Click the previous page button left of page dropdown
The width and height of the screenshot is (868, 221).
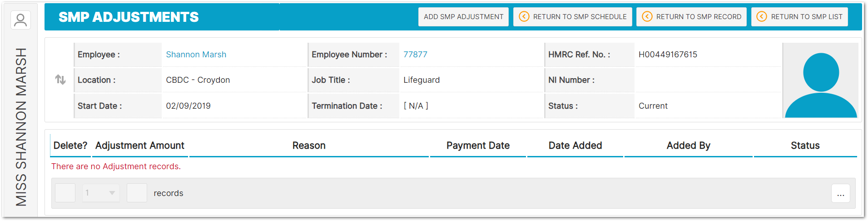[x=65, y=193]
